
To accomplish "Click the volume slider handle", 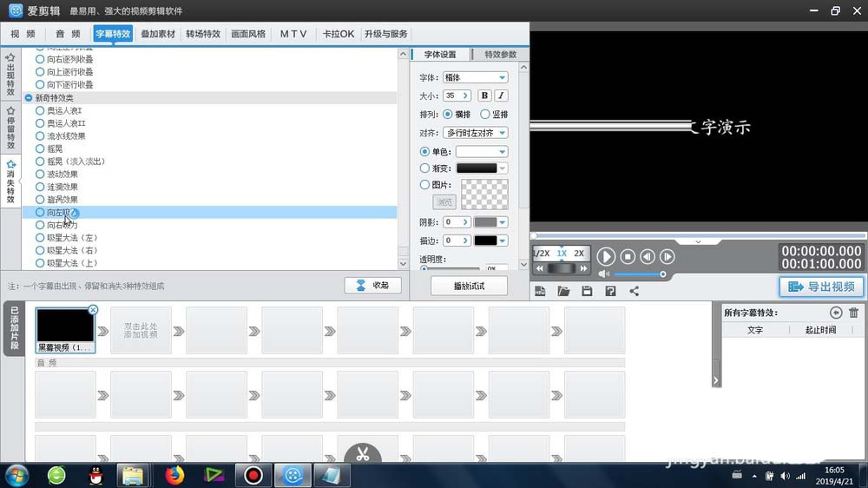I will pos(662,274).
